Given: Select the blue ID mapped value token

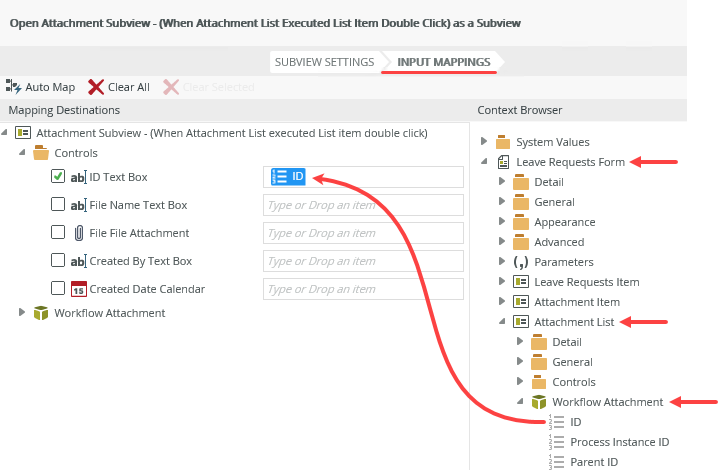Looking at the screenshot, I should [288, 177].
